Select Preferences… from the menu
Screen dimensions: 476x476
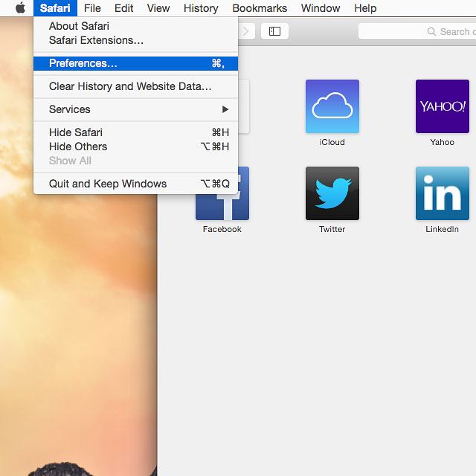tap(135, 63)
